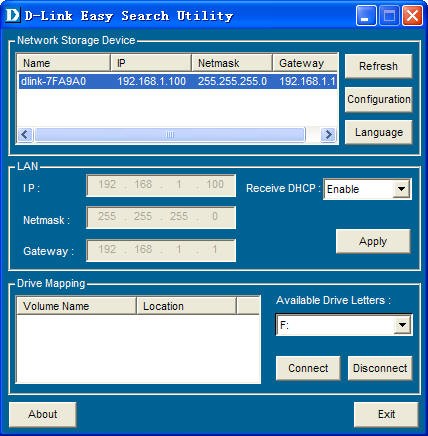Choose the Language button
Screen dimensions: 428x436
378,132
